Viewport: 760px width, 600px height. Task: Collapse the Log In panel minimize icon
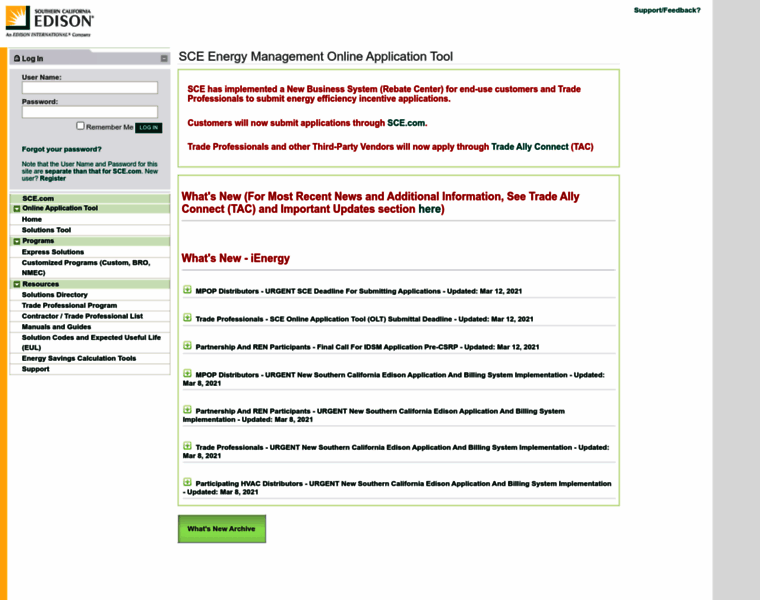pyautogui.click(x=164, y=59)
